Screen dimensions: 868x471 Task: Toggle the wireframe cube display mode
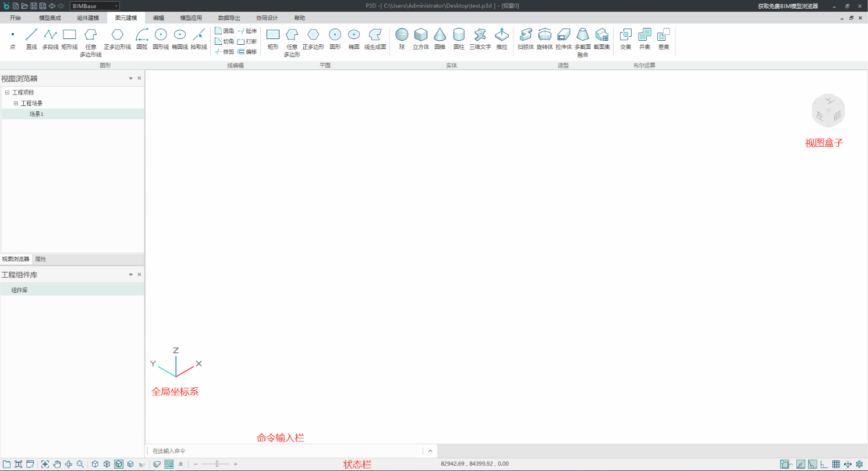click(x=107, y=464)
